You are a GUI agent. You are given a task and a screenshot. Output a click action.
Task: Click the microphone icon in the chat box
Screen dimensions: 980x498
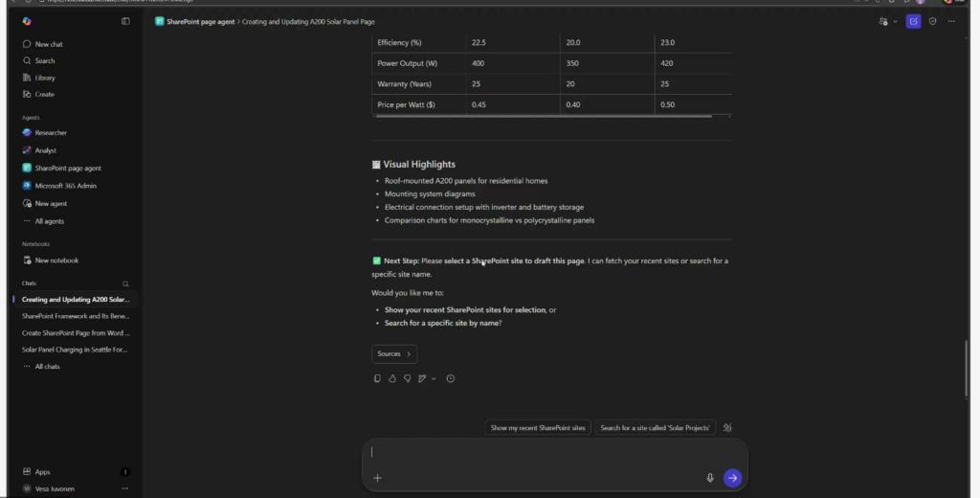tap(709, 477)
